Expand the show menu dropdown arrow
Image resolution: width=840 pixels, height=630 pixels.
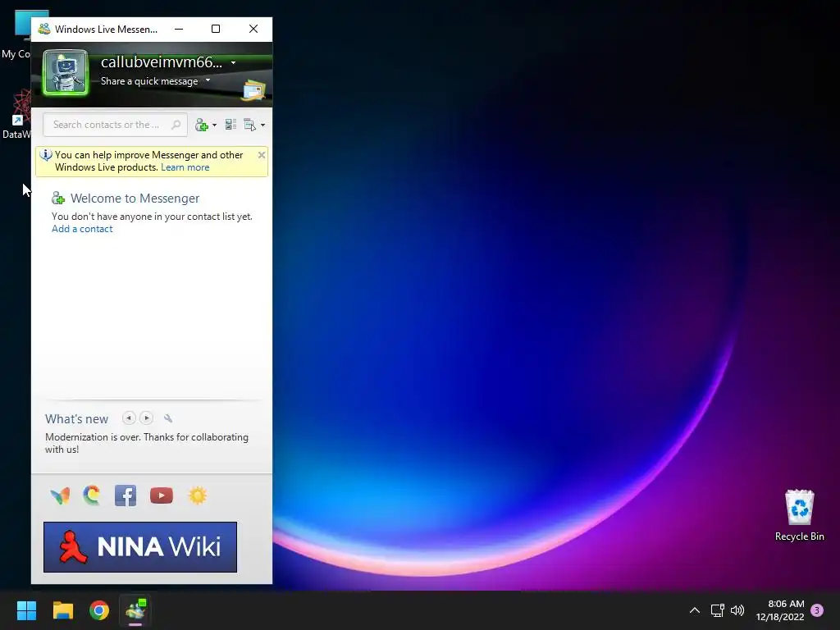click(262, 126)
